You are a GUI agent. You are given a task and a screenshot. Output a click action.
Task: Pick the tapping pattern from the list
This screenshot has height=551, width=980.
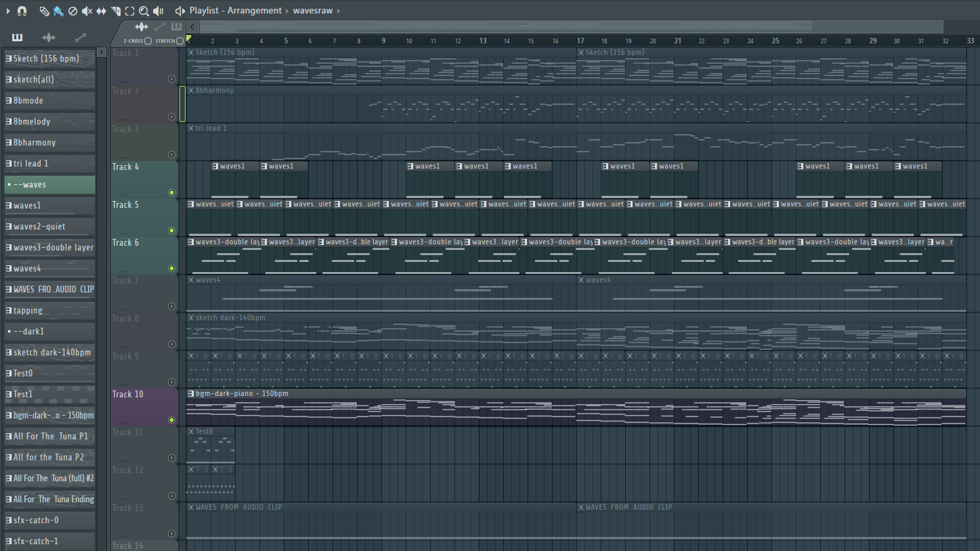(49, 311)
